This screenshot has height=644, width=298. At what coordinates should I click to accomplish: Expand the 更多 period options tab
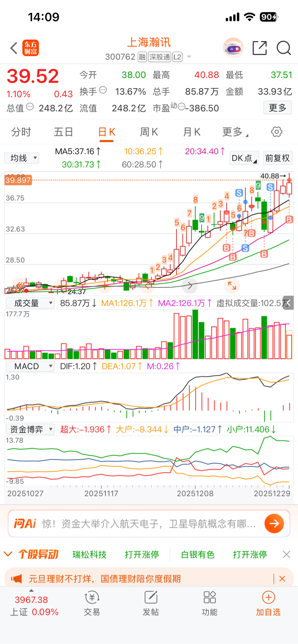235,132
